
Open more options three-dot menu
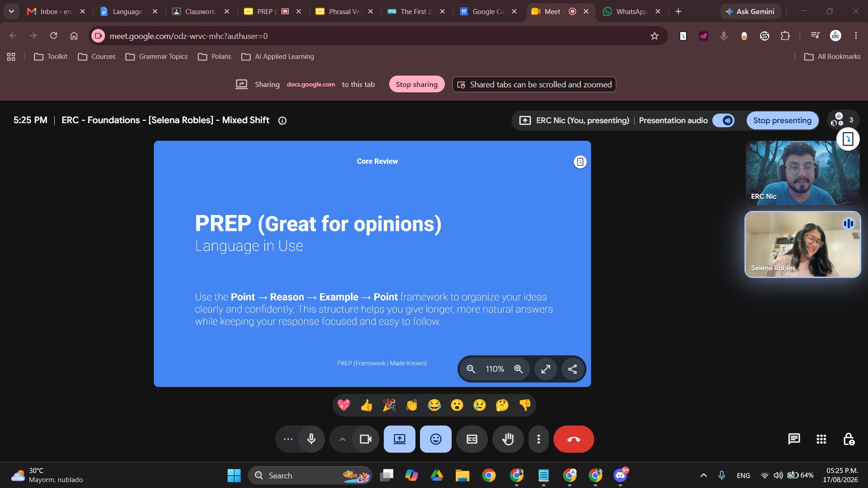point(539,439)
